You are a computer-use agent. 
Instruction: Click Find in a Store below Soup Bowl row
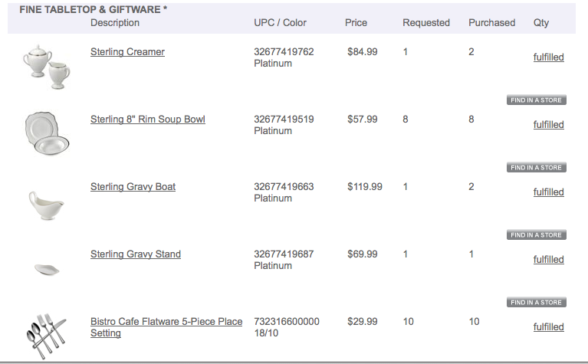click(x=536, y=168)
